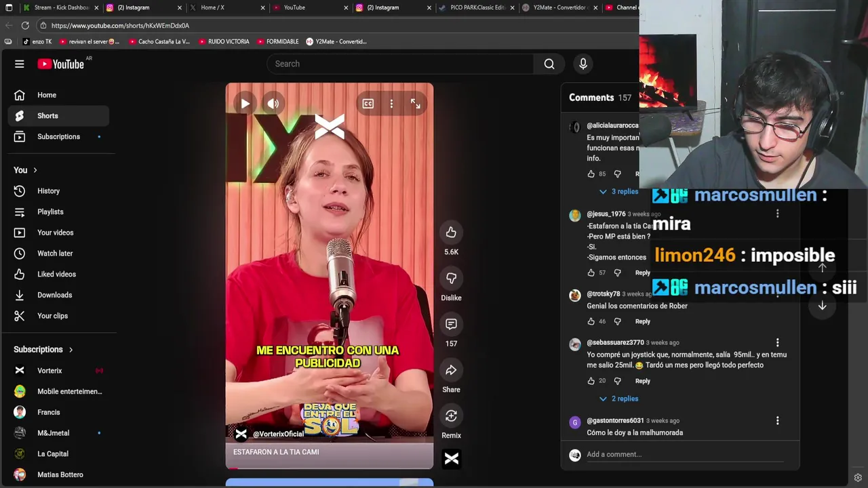The image size is (868, 488).
Task: Click the search magnifier button
Action: pyautogui.click(x=549, y=64)
